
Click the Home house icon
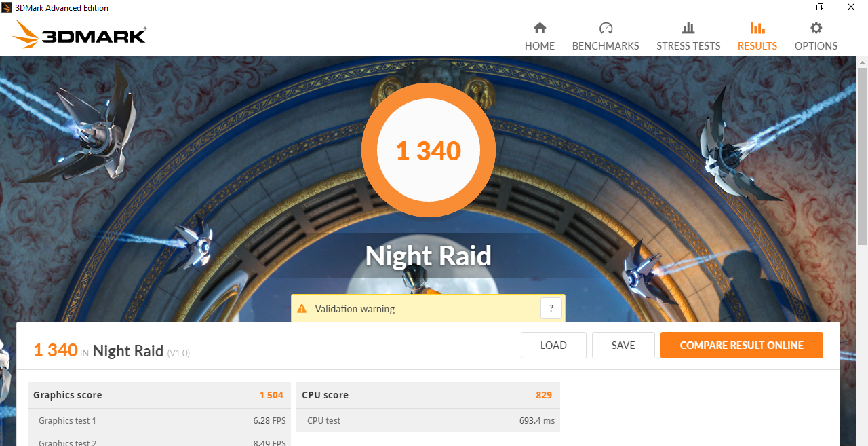click(x=540, y=28)
